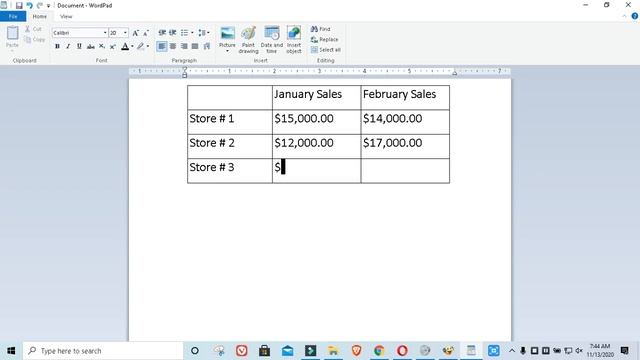Save the document from quick access toolbar

click(19, 5)
